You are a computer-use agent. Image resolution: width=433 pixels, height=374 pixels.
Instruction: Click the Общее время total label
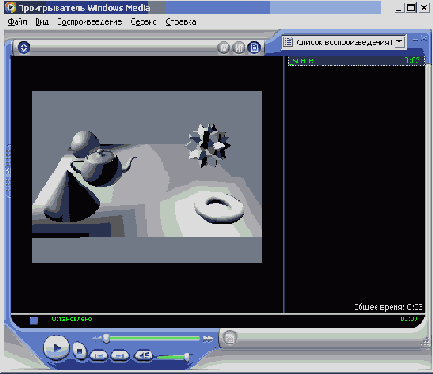coord(388,307)
